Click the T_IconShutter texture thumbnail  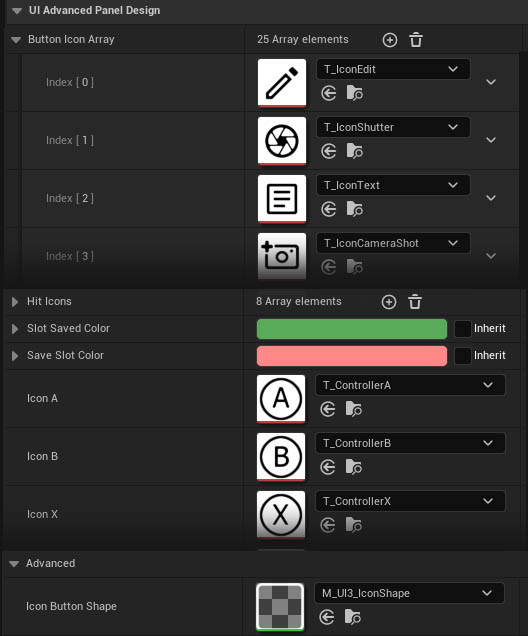click(282, 141)
